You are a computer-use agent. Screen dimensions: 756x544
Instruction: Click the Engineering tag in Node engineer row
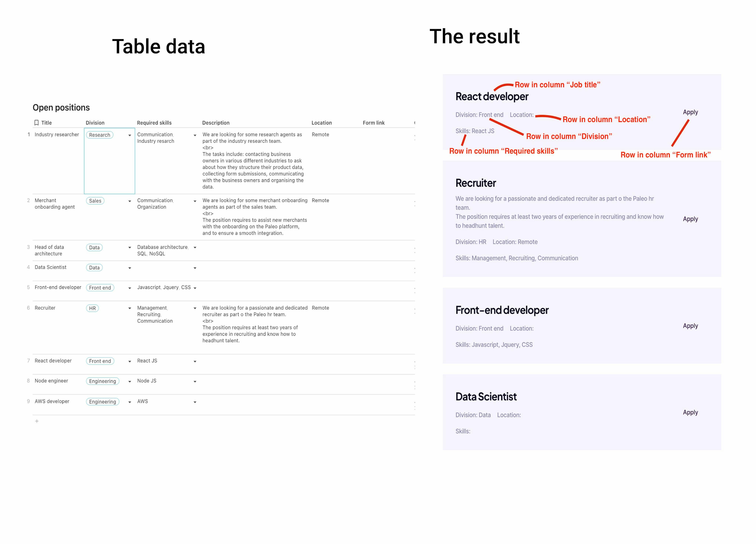pyautogui.click(x=103, y=381)
